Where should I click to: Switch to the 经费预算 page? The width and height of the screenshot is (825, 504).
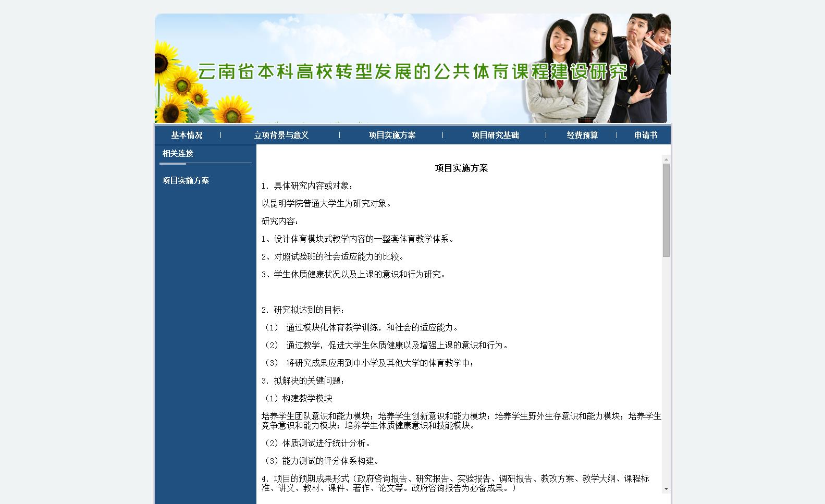click(x=582, y=136)
